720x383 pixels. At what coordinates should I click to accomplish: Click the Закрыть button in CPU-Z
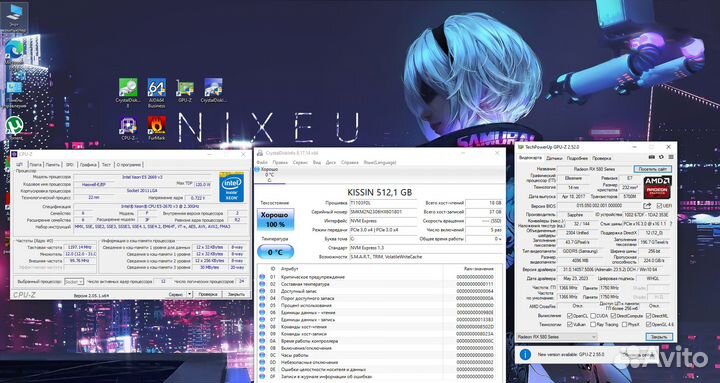click(236, 294)
